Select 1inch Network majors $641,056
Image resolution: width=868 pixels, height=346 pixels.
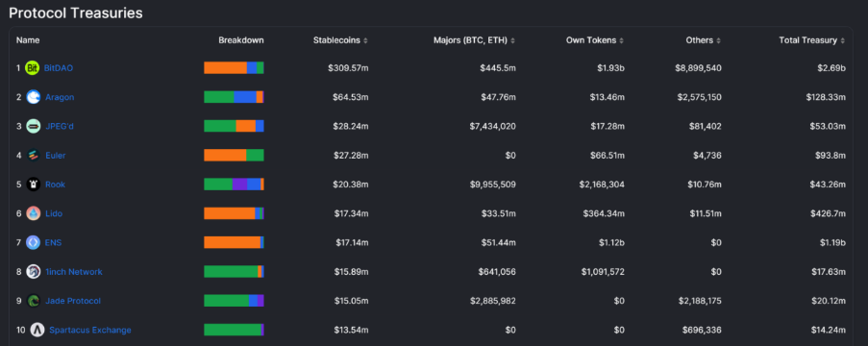[497, 272]
